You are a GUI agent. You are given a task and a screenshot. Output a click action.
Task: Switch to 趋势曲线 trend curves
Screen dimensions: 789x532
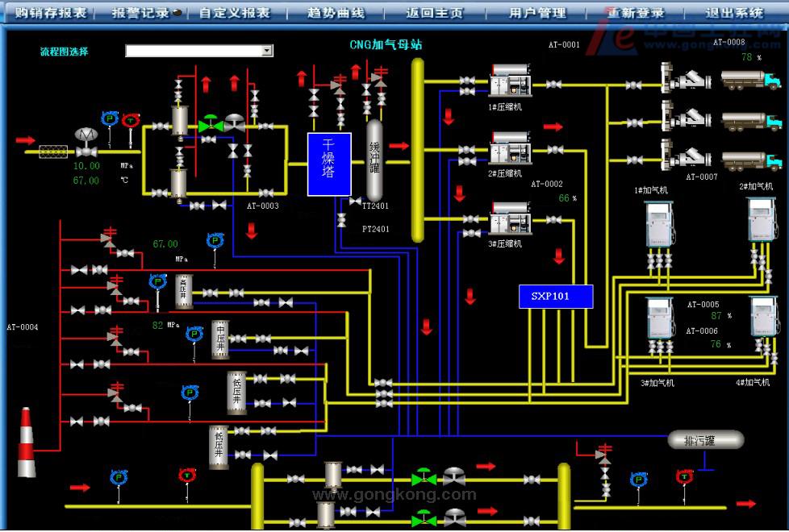point(336,13)
